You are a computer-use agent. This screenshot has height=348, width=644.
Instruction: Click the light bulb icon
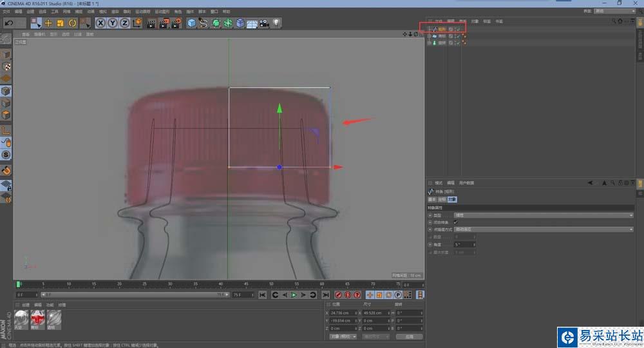pos(276,23)
